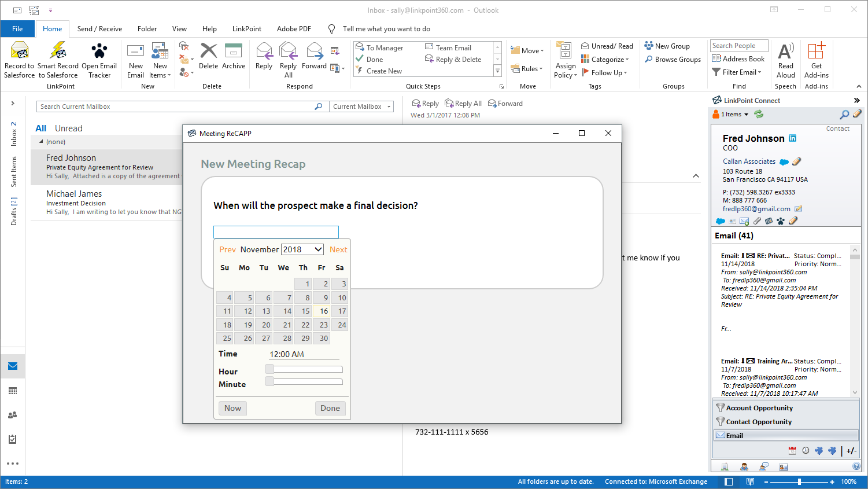
Task: Click Smart Record to Salesforce icon
Action: click(x=58, y=51)
